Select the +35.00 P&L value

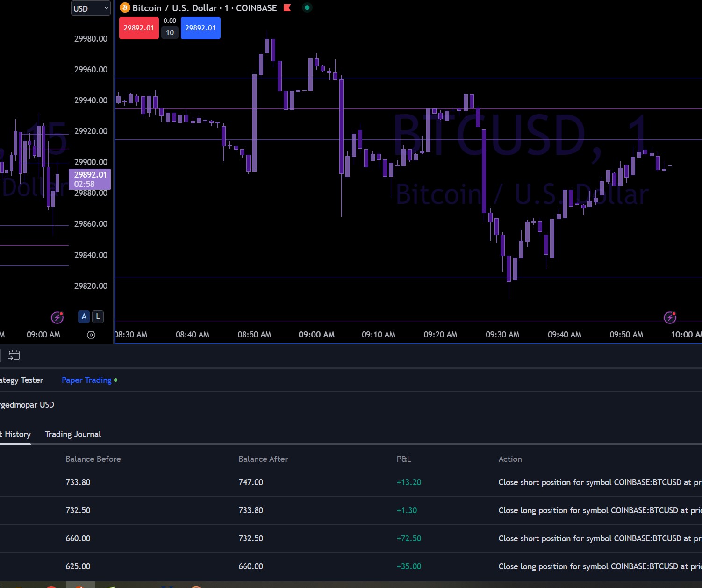pyautogui.click(x=409, y=566)
